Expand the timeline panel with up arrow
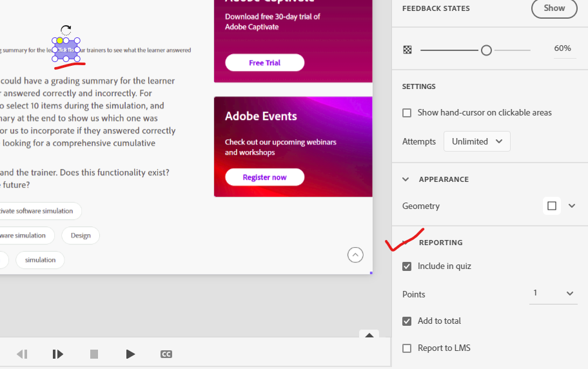The width and height of the screenshot is (588, 369). point(369,335)
